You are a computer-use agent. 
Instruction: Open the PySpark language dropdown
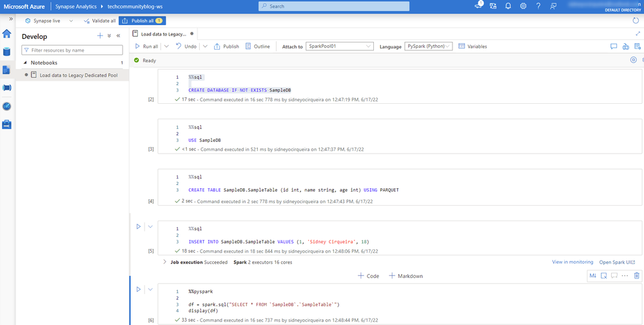[x=429, y=46]
